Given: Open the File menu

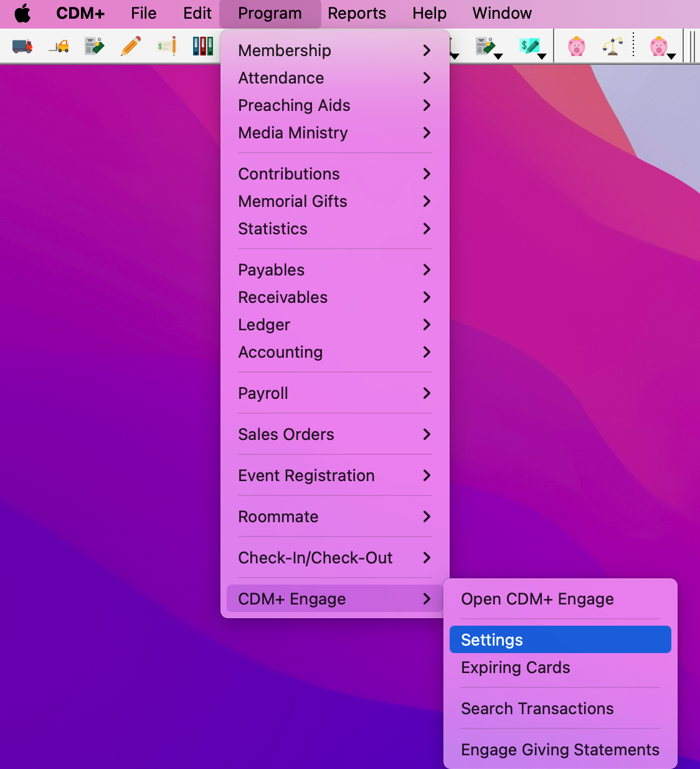Looking at the screenshot, I should point(144,13).
